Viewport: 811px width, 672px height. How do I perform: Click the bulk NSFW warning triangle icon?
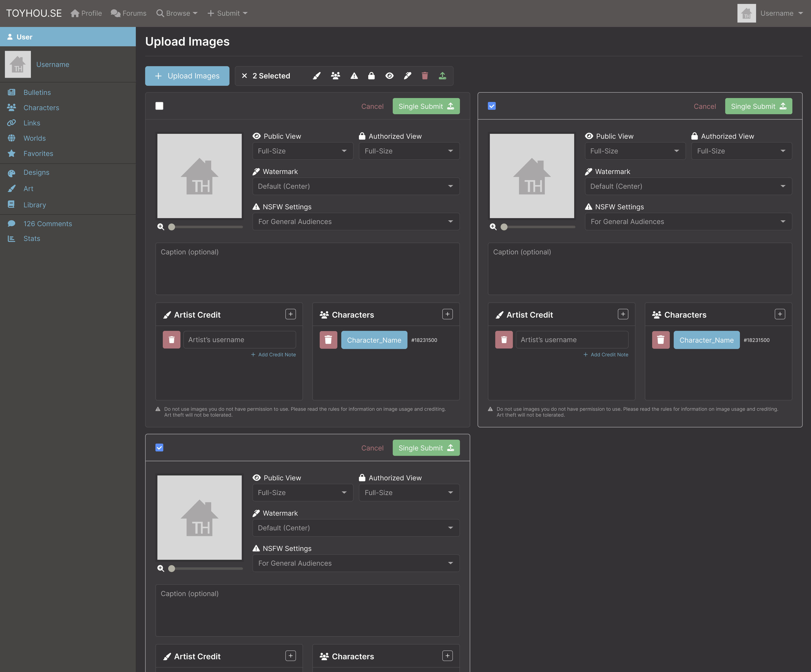point(354,76)
